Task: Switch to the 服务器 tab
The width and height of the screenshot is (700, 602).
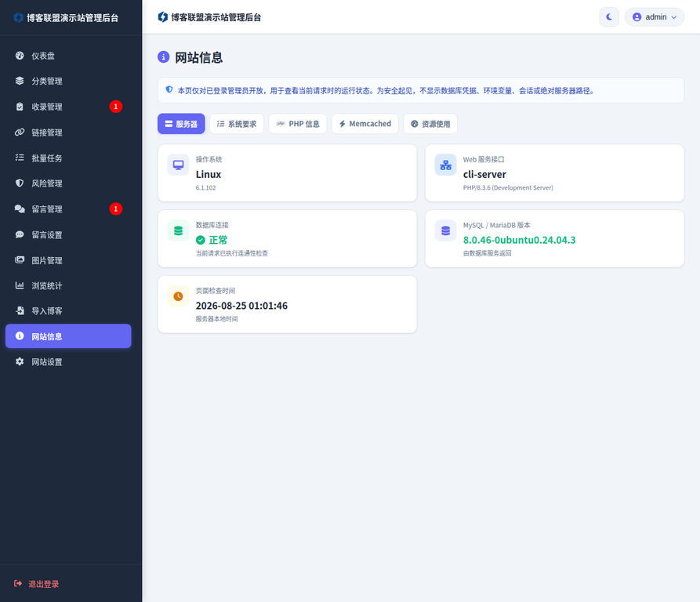Action: pyautogui.click(x=181, y=124)
